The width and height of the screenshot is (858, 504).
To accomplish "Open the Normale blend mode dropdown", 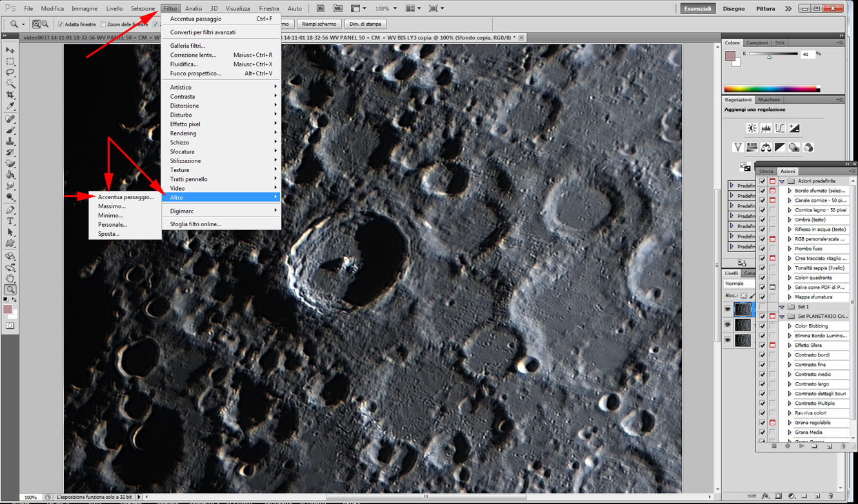I will coord(739,284).
